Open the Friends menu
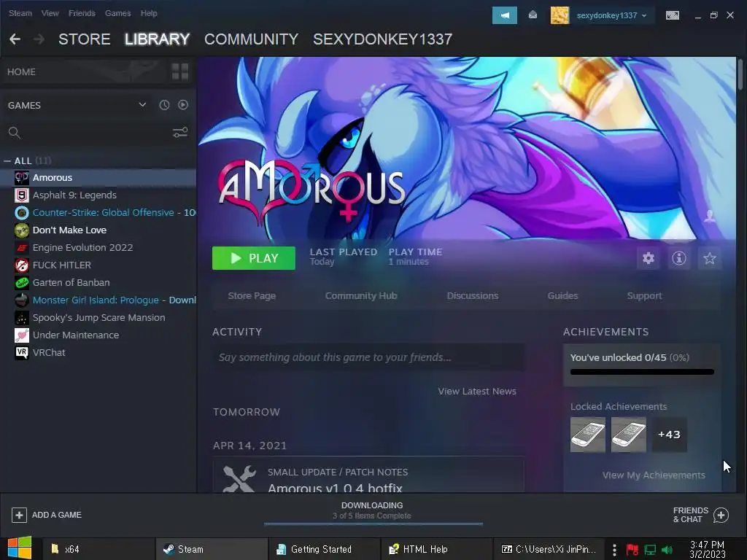The width and height of the screenshot is (747, 560). click(x=82, y=13)
